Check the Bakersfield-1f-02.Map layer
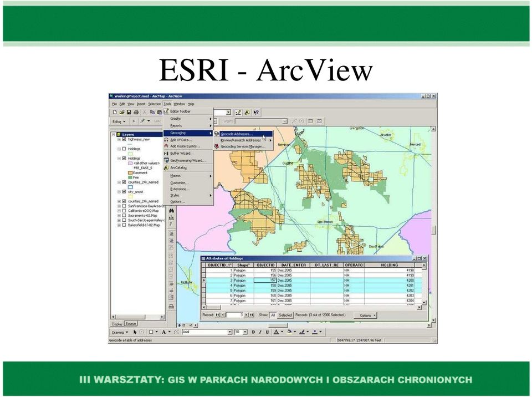 click(x=124, y=225)
